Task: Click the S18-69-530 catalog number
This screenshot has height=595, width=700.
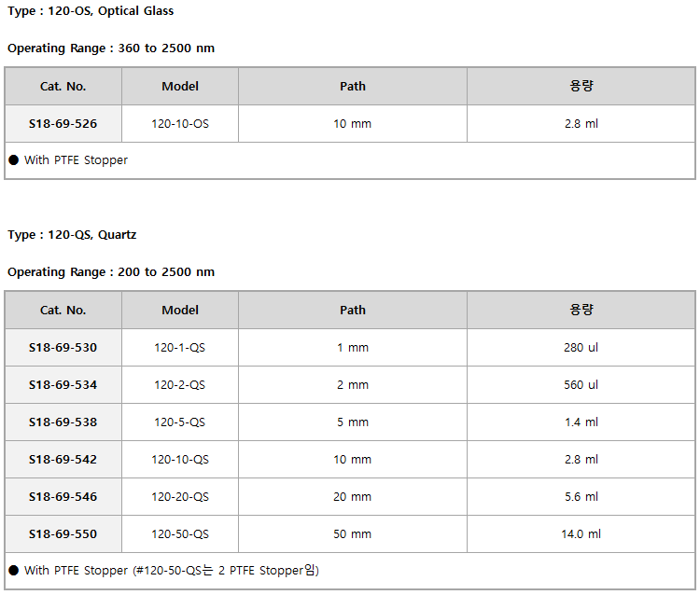Action: [x=63, y=347]
